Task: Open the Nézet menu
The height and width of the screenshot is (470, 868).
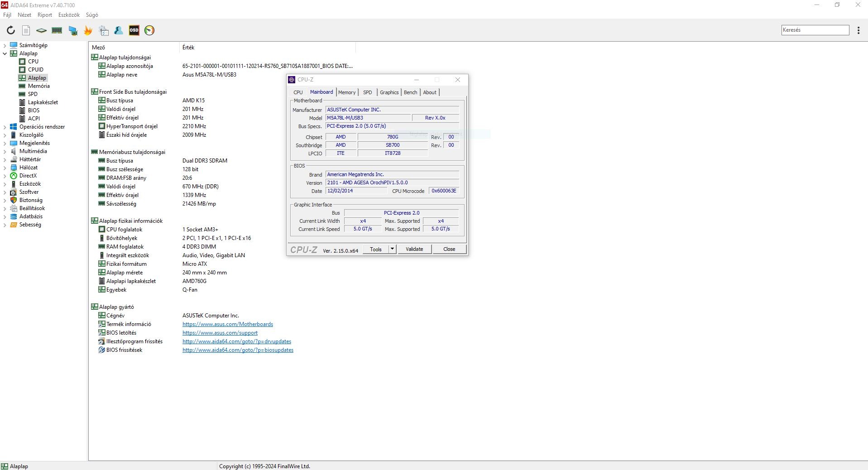Action: (x=24, y=15)
